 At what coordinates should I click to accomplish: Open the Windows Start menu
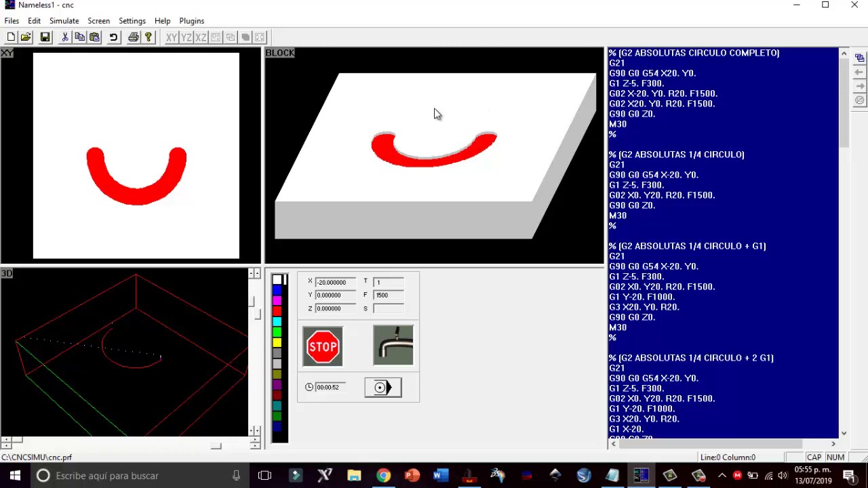[x=15, y=476]
